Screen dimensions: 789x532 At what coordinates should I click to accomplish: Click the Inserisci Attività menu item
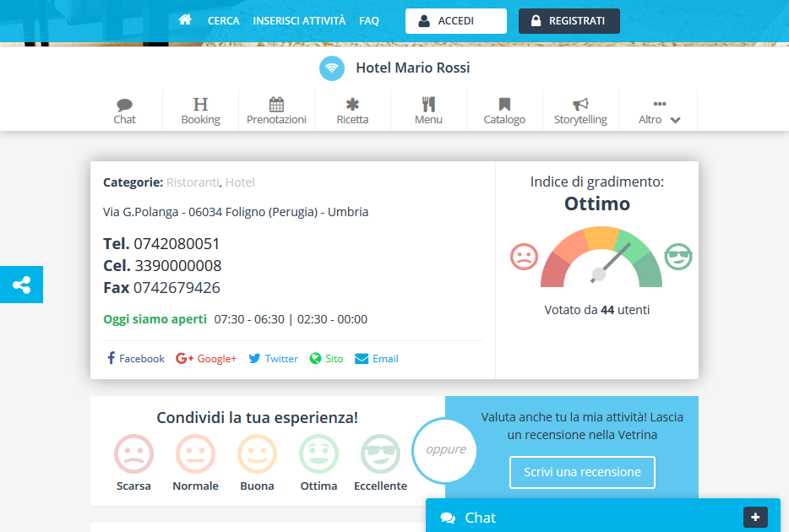click(x=299, y=20)
